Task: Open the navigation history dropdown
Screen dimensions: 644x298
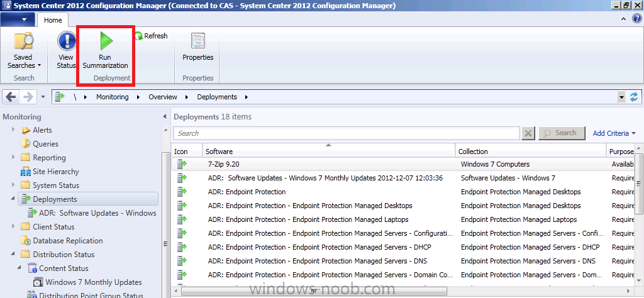Action: click(43, 97)
